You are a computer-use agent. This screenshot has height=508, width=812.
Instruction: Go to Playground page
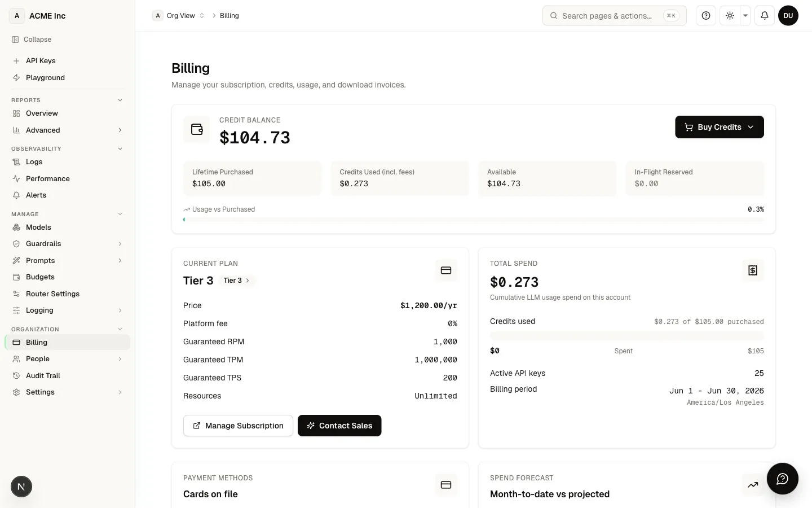pos(68,78)
